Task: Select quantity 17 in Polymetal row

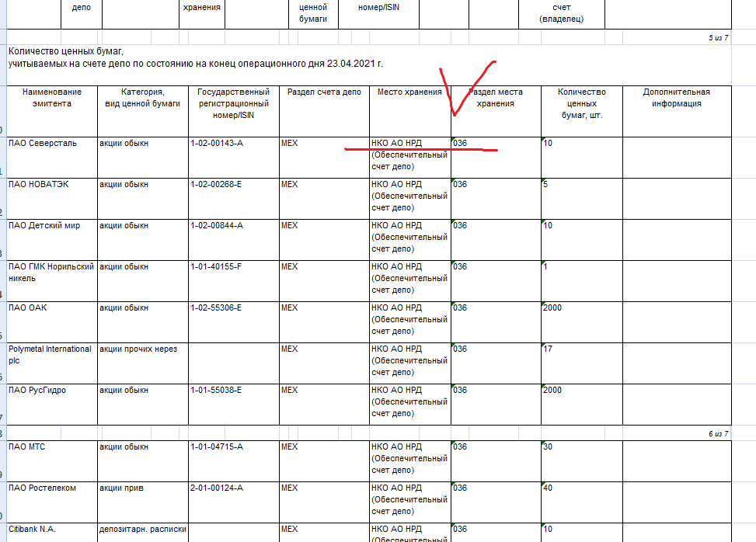Action: (x=582, y=363)
